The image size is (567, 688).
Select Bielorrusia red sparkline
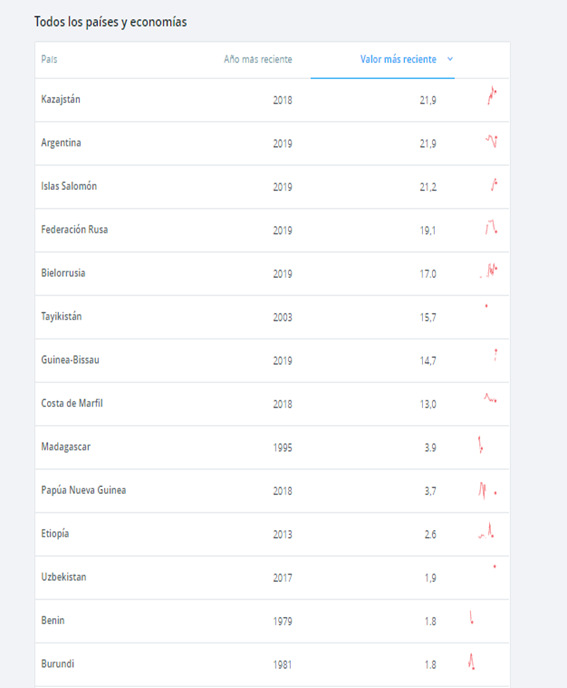tap(488, 270)
